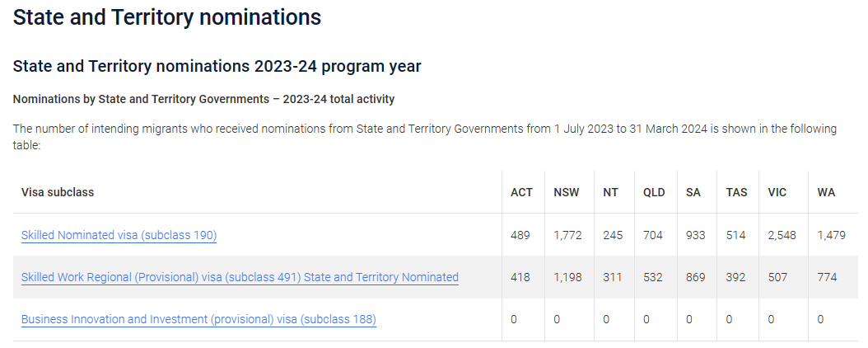Click the SA column header
The image size is (868, 348).
click(693, 192)
